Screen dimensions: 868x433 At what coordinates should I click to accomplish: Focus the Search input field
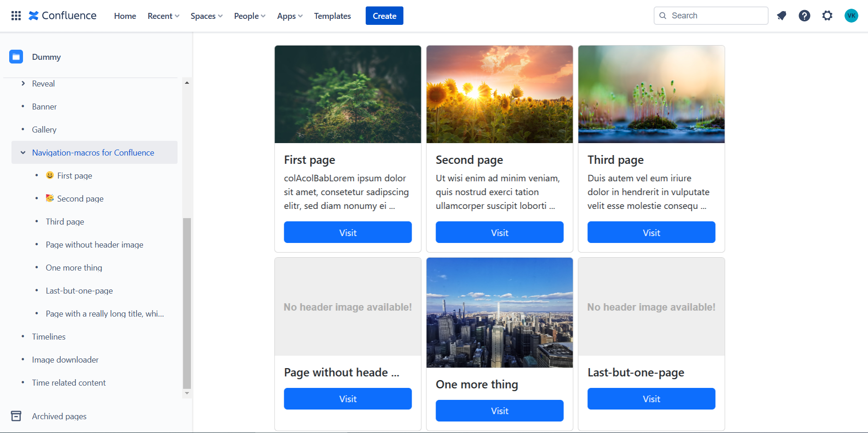[x=711, y=16]
